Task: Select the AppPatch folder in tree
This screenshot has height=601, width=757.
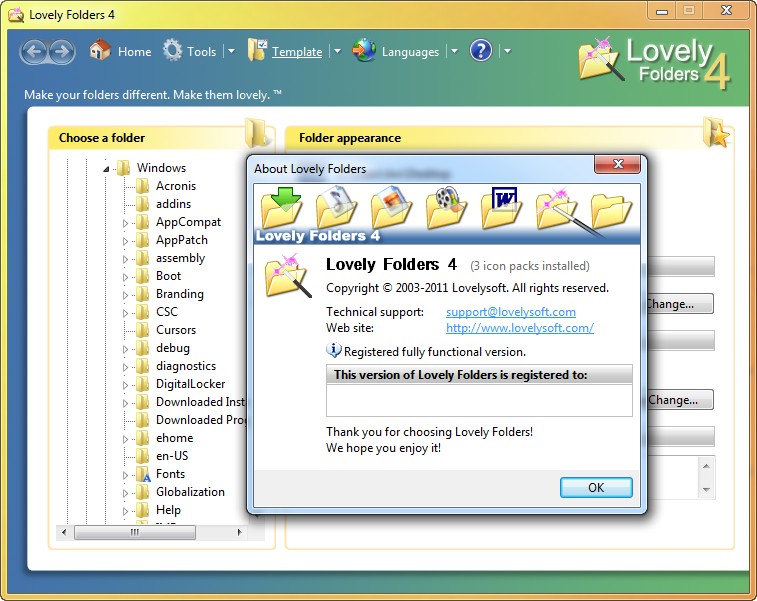Action: [182, 240]
